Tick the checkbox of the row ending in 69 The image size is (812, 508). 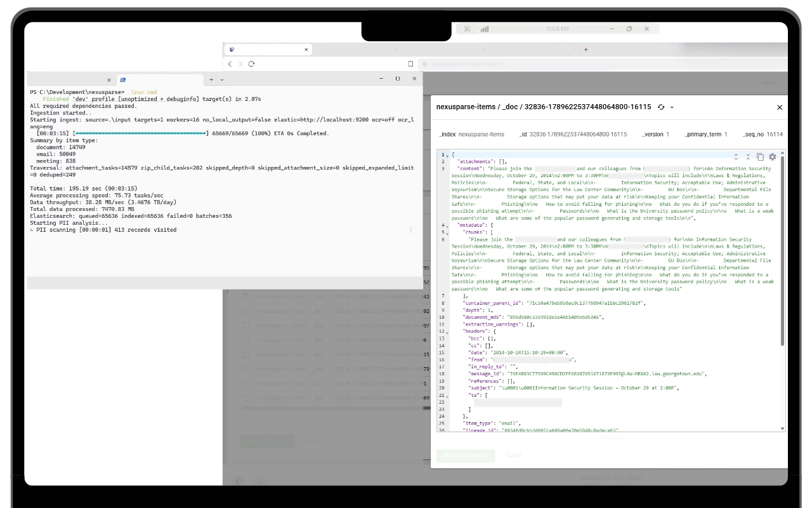[x=245, y=398]
